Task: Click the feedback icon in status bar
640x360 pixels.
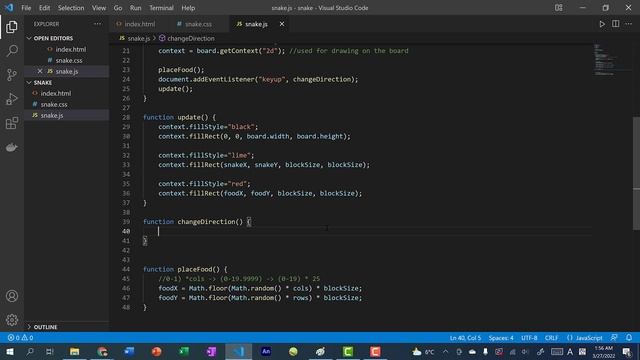Action: click(x=614, y=338)
